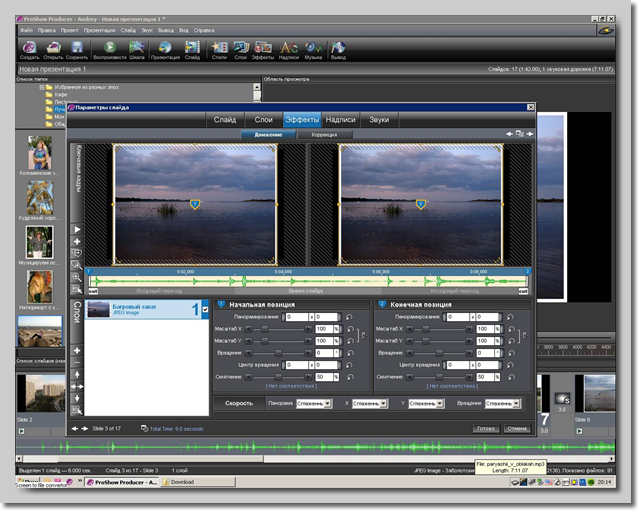Click the Слайд toolbar icon
Screen dimensions: 638x510
click(x=192, y=50)
